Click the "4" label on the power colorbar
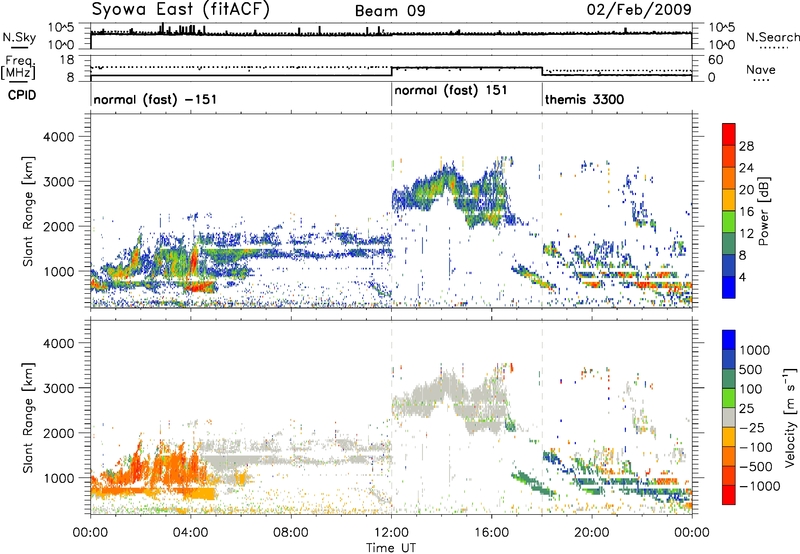Viewport: 800px width, 554px height. point(743,278)
